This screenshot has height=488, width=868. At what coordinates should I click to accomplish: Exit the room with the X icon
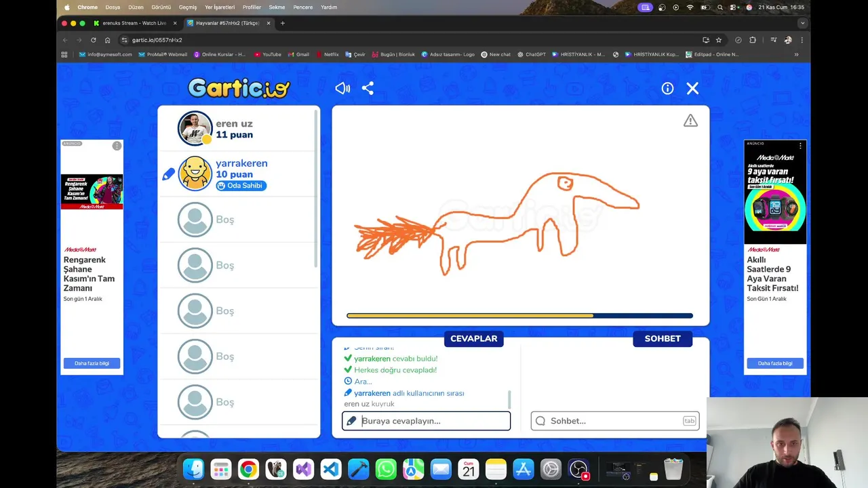pyautogui.click(x=692, y=88)
